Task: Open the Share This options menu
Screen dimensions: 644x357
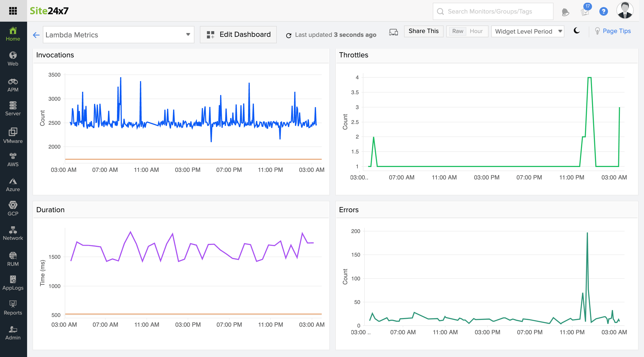Action: 423,31
